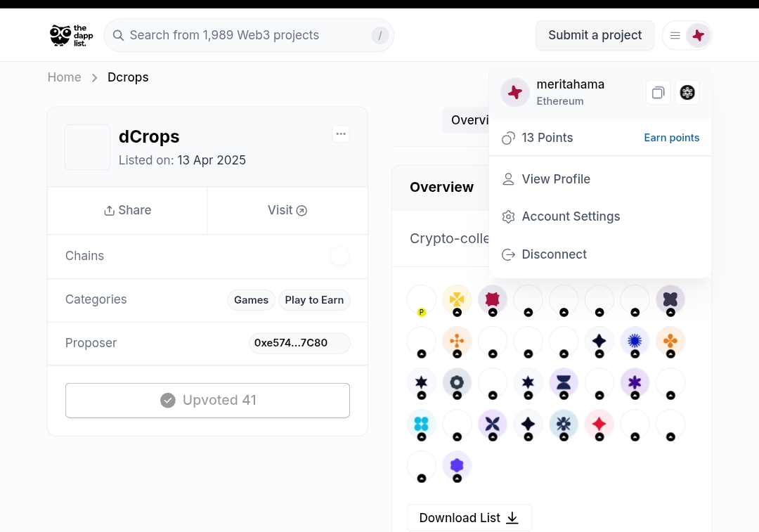The width and height of the screenshot is (759, 532).
Task: Click Submit a project button
Action: 595,35
